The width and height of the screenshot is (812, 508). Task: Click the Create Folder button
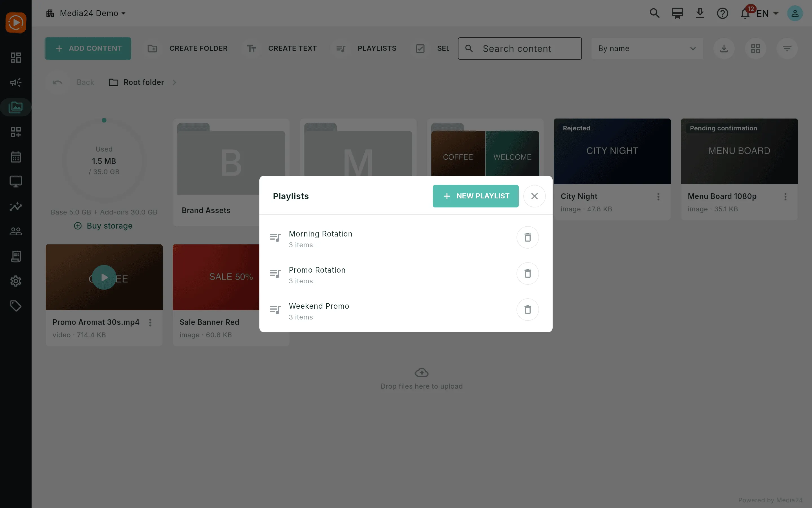pos(187,48)
